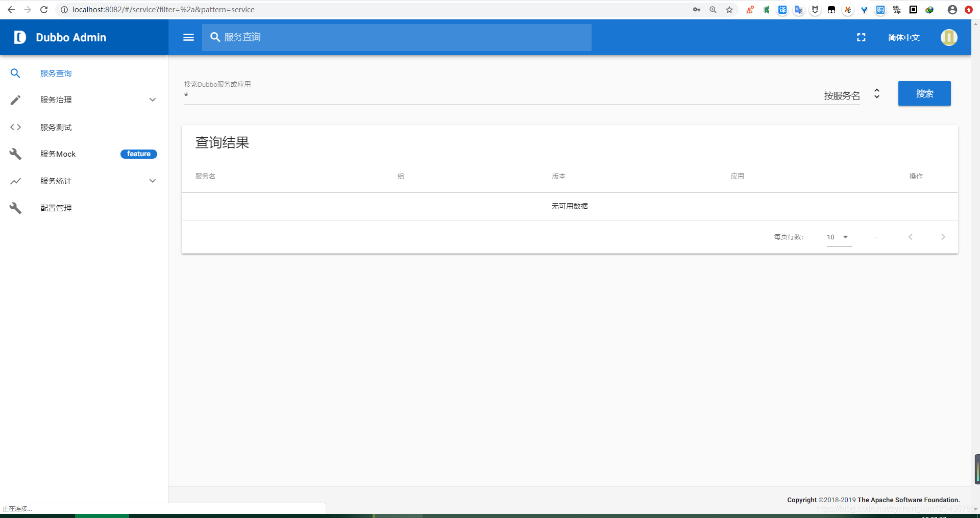Click the wrench icon beside 服务Mock
Image resolution: width=980 pixels, height=518 pixels.
15,154
